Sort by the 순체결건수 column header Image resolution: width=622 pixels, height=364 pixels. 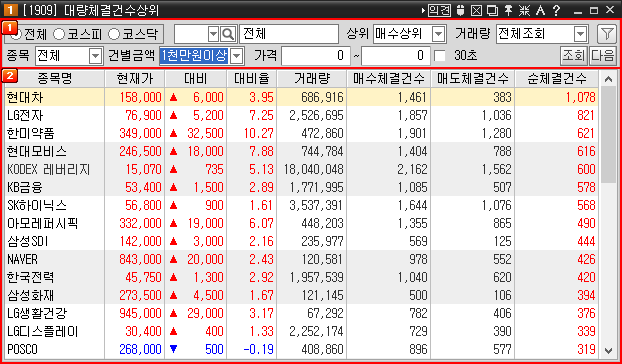click(557, 79)
